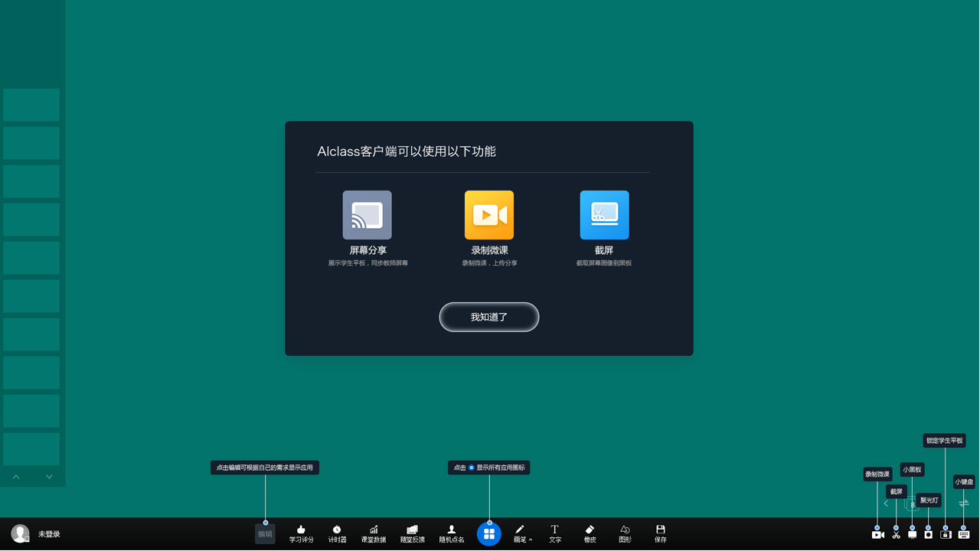
Task: Select the 文字 text tool
Action: (x=554, y=533)
